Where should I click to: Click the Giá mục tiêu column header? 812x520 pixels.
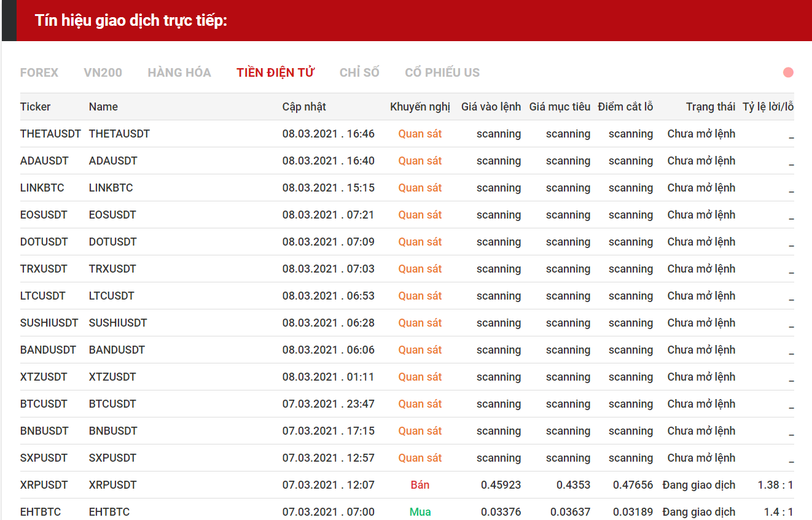coord(560,107)
